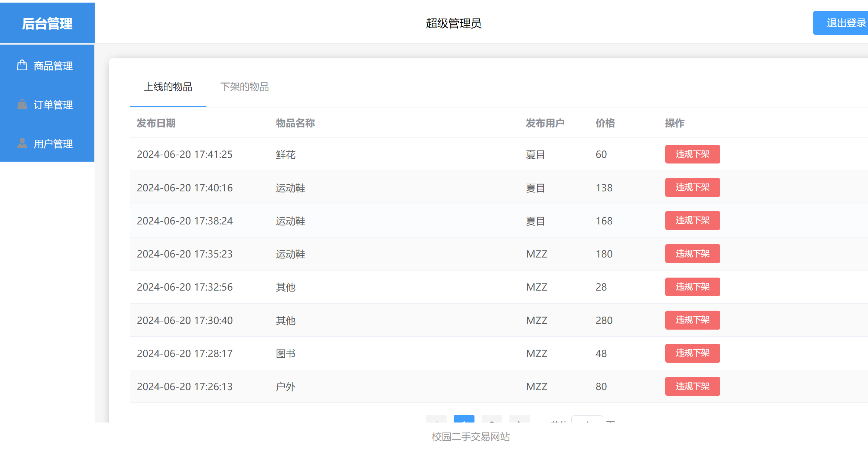Select the 商品管理 shopping bag icon
The width and height of the screenshot is (868, 450).
(x=22, y=65)
